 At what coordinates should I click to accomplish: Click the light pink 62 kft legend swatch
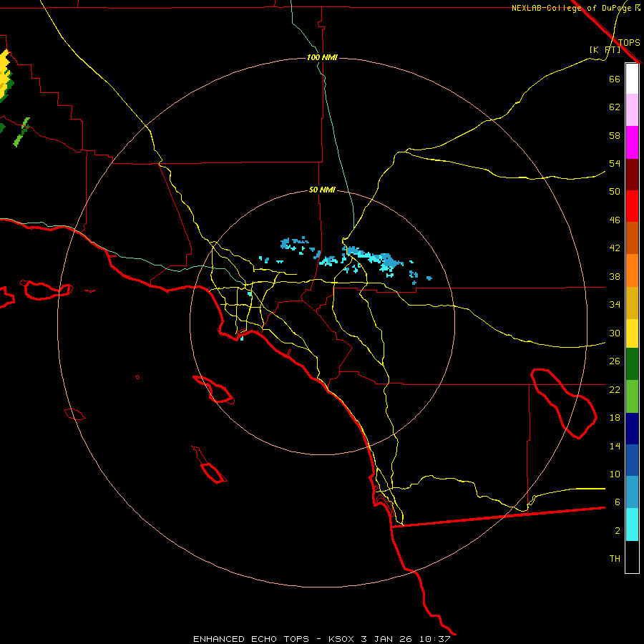[x=632, y=109]
